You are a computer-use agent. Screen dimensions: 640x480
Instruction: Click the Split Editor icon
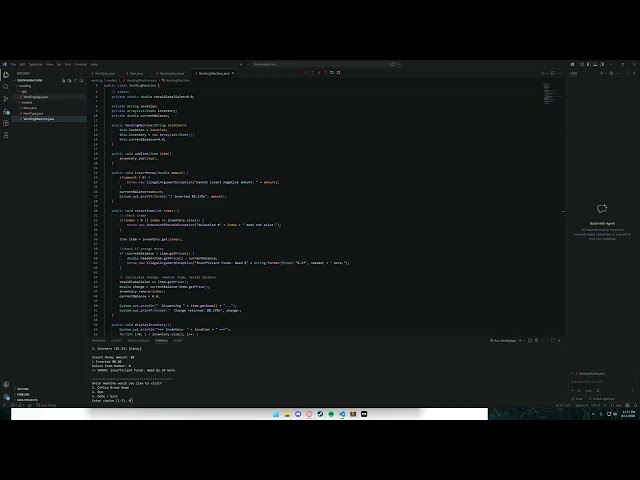tap(553, 73)
